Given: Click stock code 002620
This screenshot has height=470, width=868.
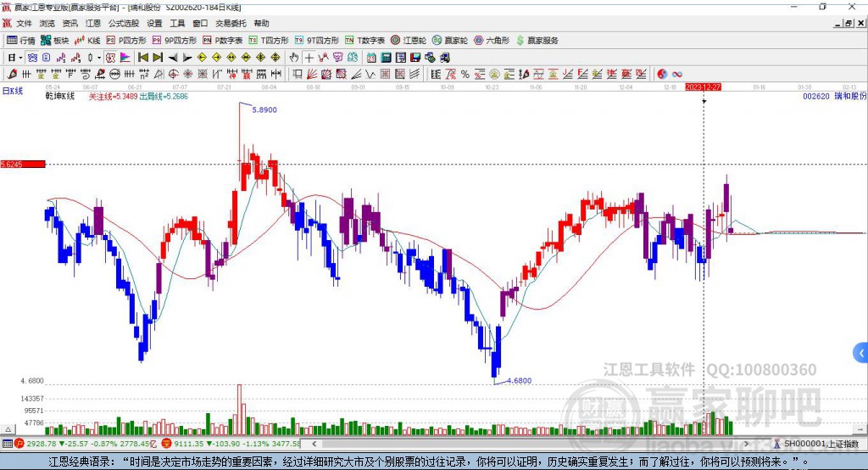Looking at the screenshot, I should [x=816, y=97].
